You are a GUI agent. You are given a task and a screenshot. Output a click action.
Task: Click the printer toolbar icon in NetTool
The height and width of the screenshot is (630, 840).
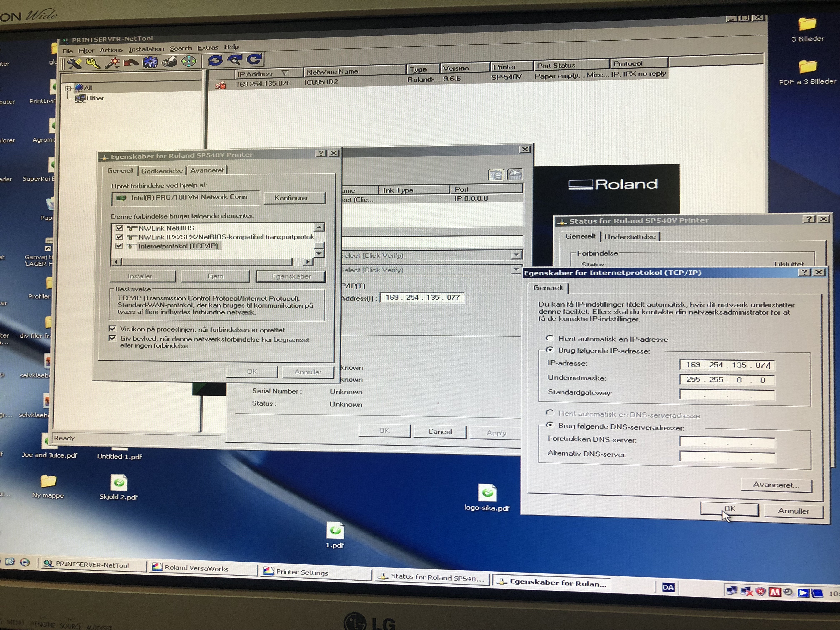click(x=169, y=61)
